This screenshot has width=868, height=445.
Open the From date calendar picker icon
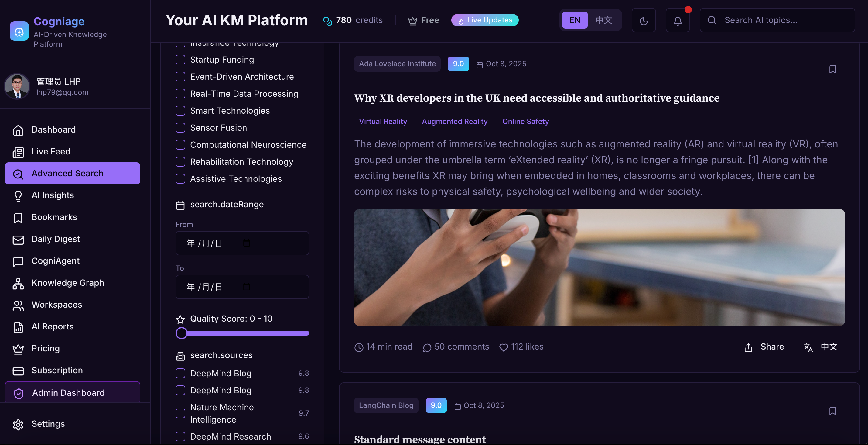point(247,243)
